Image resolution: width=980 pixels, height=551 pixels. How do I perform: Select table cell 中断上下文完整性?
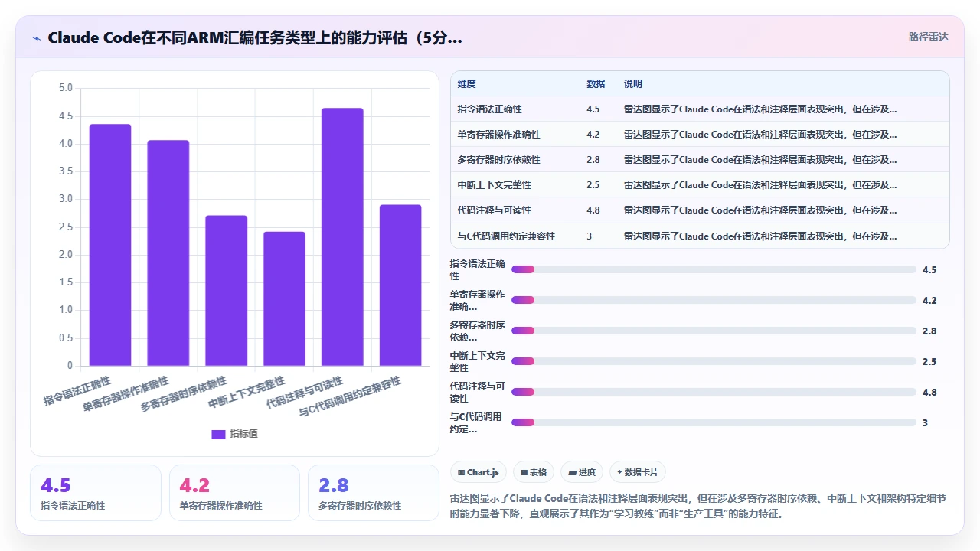(495, 185)
